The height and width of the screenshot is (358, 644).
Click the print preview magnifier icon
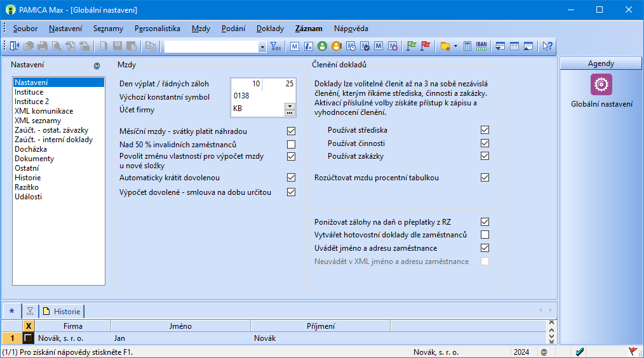pyautogui.click(x=57, y=46)
